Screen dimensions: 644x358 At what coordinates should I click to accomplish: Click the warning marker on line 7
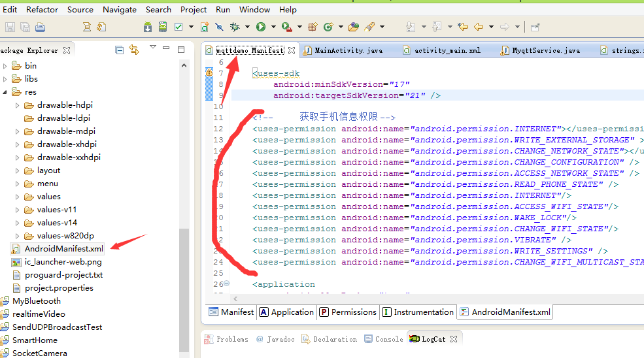point(209,73)
